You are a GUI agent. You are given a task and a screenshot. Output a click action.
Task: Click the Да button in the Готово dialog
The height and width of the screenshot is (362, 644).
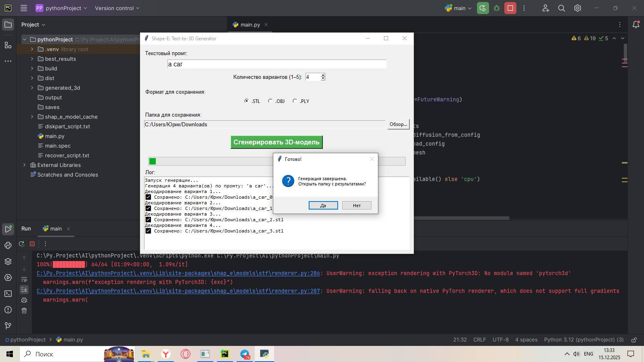click(323, 206)
